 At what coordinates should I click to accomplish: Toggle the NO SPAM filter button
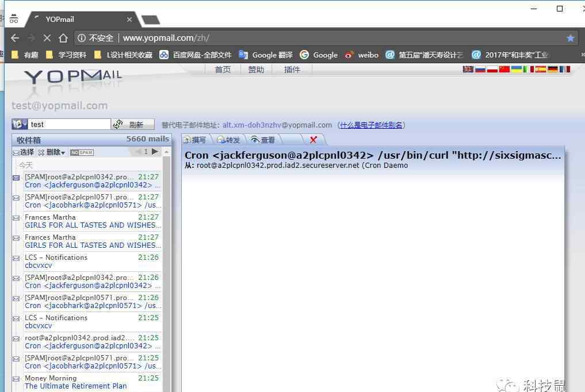82,152
